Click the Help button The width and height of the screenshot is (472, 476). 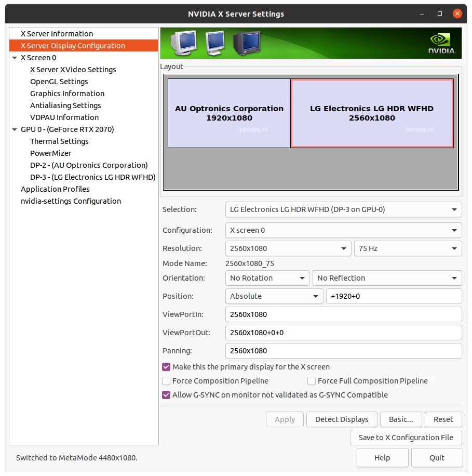pos(382,458)
